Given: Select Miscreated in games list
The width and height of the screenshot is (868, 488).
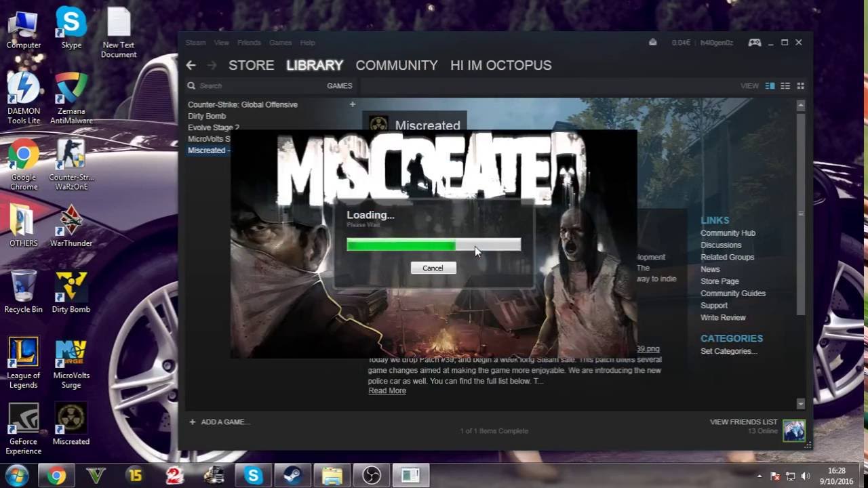Looking at the screenshot, I should 209,150.
